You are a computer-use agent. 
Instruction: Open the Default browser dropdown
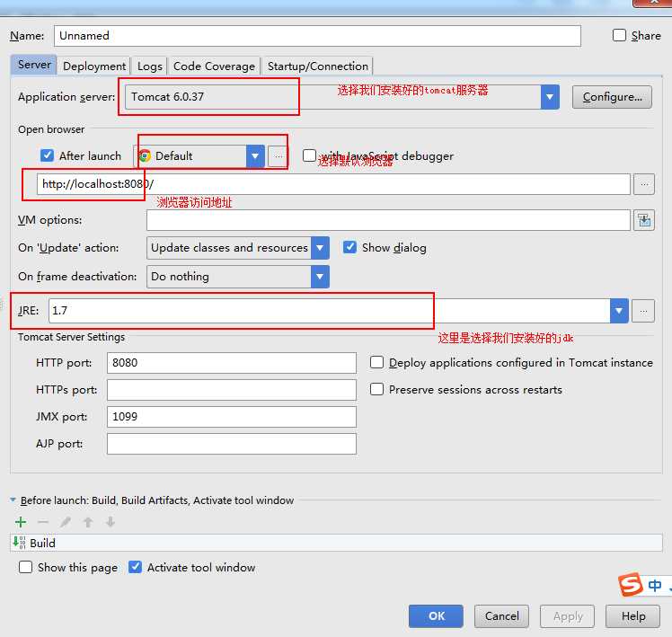tap(255, 156)
